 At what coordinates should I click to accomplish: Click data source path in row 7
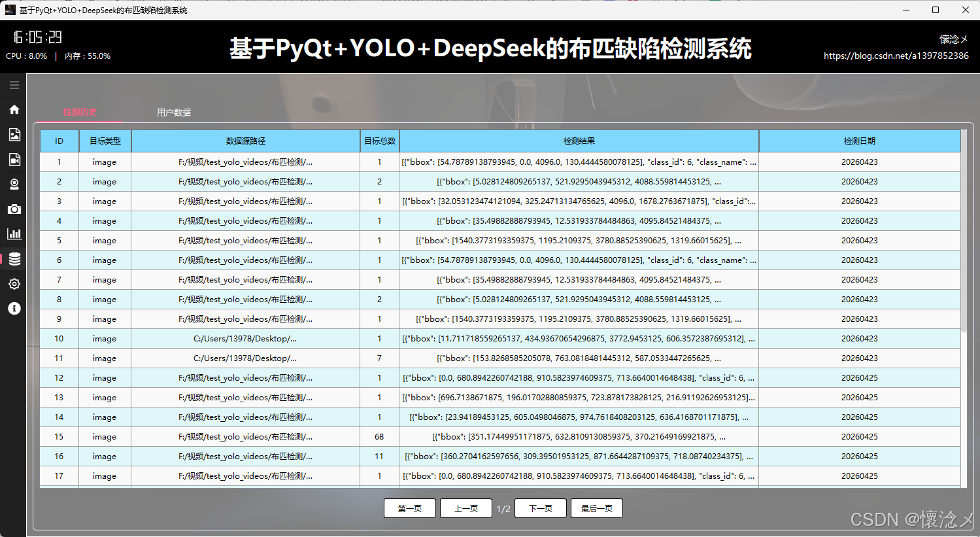[246, 280]
